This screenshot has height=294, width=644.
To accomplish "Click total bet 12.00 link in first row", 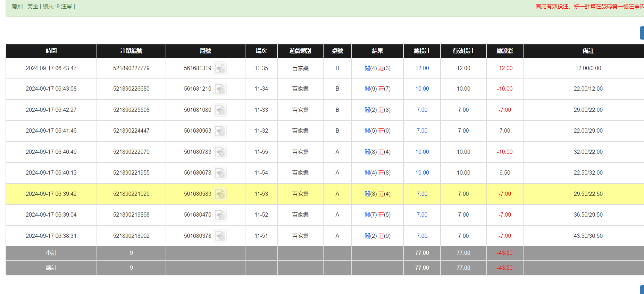I will 422,68.
